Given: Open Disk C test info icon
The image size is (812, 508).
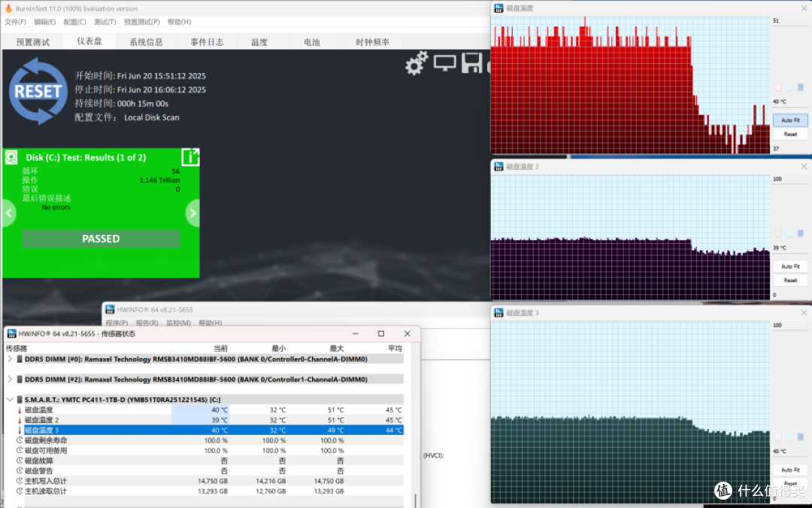Looking at the screenshot, I should point(190,157).
